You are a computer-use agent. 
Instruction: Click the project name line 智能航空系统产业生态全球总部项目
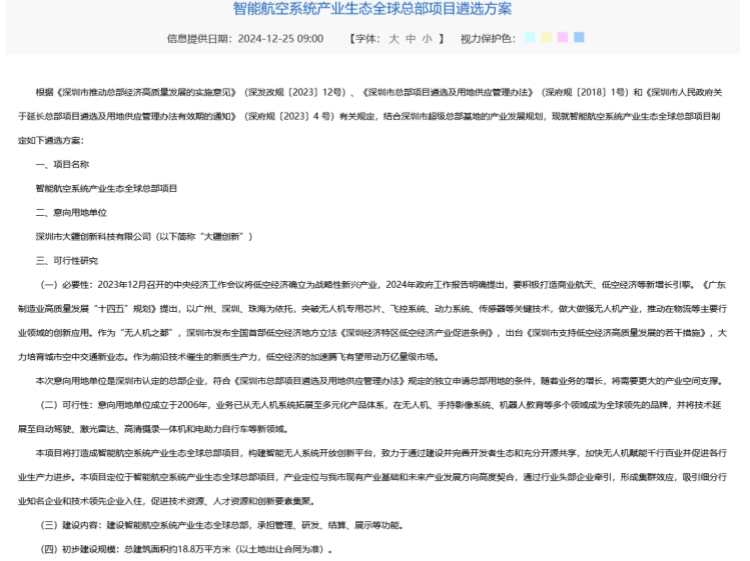[x=106, y=188]
